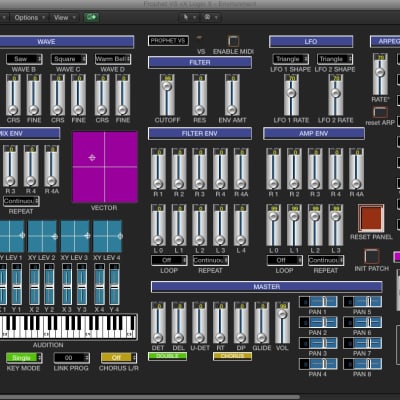
Task: Open the LFO 1 SHAPE Triangle dropdown
Action: pos(291,59)
